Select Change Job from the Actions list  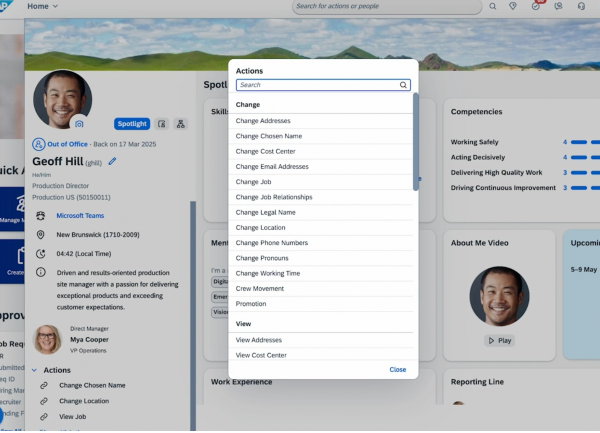click(x=253, y=182)
